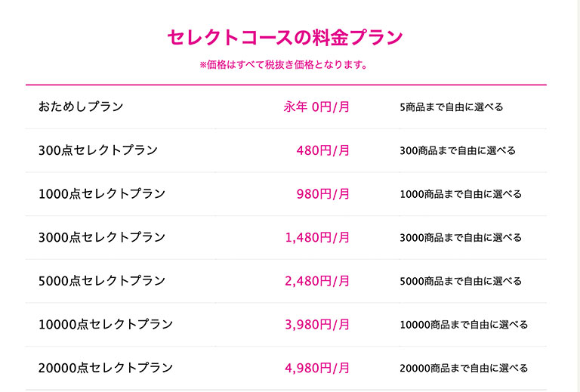The height and width of the screenshot is (392, 580).
Task: Click 300商品まで自由に選べる text
Action: (x=458, y=150)
